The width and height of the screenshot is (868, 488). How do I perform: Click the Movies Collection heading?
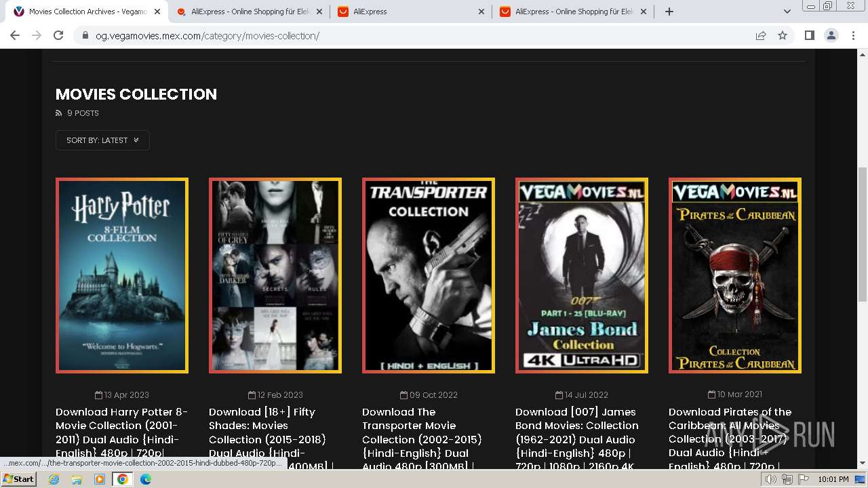[x=136, y=94]
